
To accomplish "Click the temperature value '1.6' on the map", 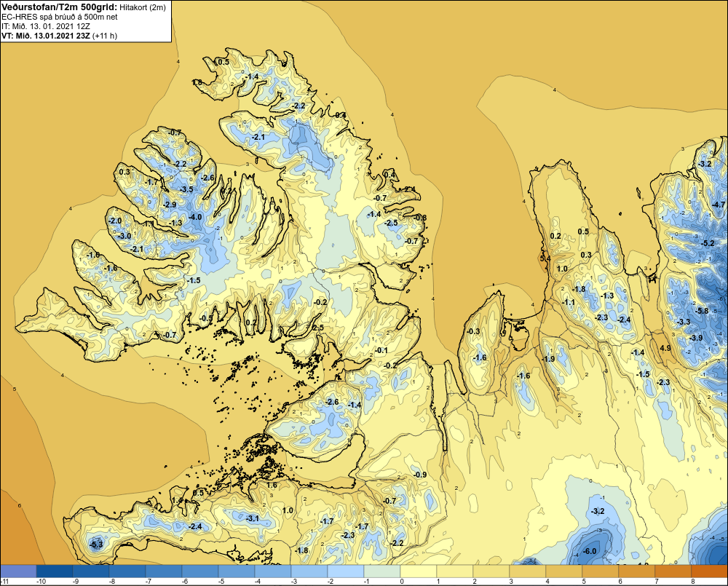I will pos(271,485).
